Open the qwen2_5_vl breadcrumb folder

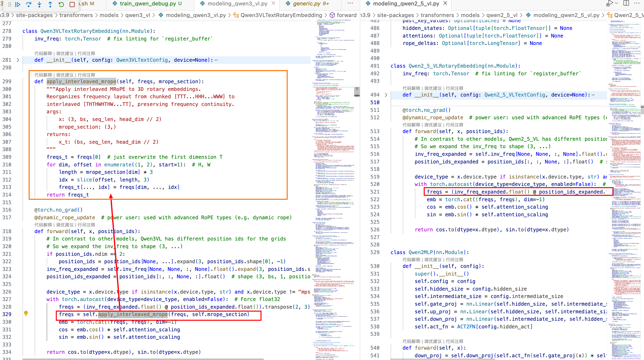[x=502, y=15]
